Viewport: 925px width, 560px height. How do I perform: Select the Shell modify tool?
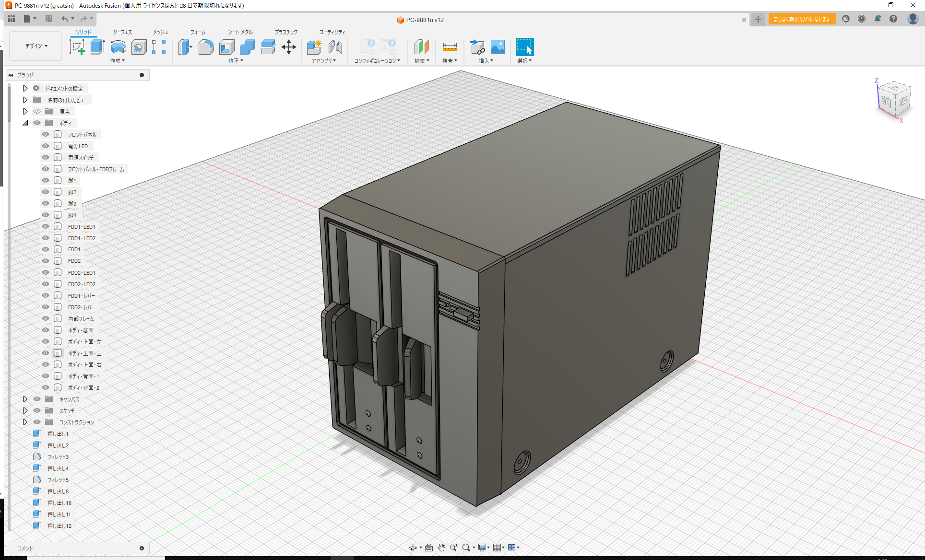226,47
